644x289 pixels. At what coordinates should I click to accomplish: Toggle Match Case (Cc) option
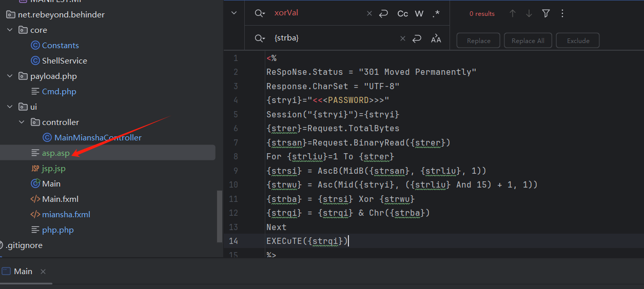pos(403,14)
